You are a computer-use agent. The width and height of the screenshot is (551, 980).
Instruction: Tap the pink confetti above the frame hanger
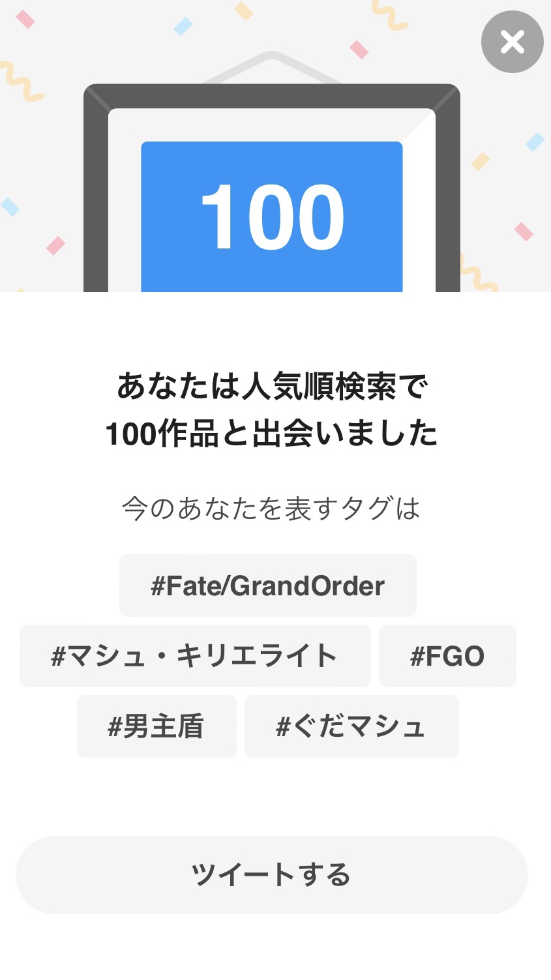pyautogui.click(x=359, y=49)
